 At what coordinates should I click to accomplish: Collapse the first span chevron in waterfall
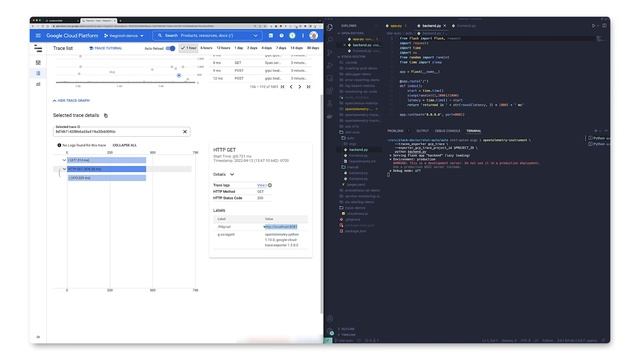[x=64, y=160]
